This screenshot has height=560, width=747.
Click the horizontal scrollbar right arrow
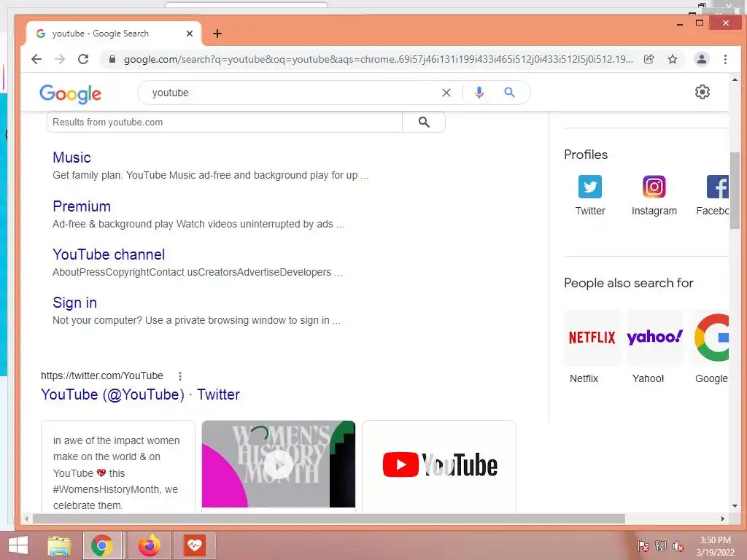[723, 518]
